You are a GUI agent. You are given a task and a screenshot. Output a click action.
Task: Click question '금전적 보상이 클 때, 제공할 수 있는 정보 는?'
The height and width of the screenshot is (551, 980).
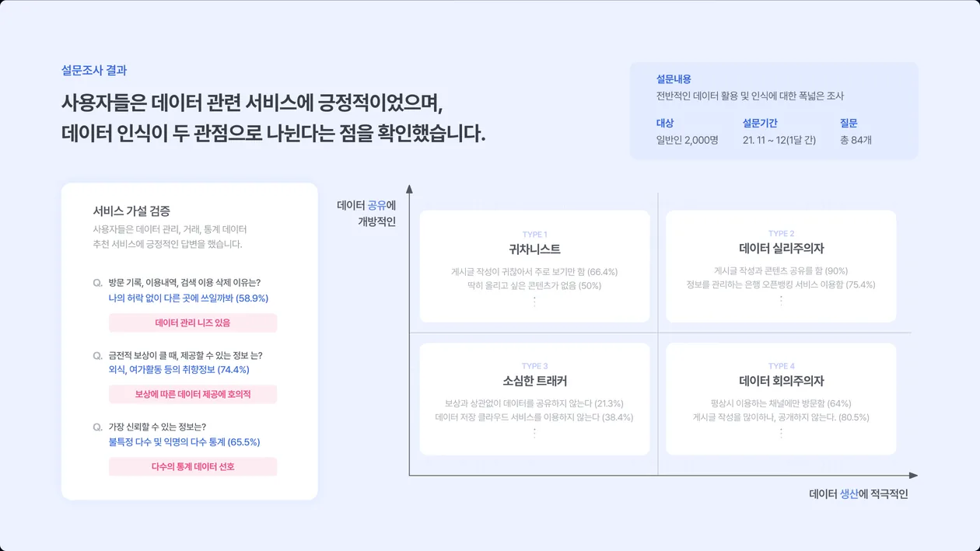pyautogui.click(x=185, y=355)
